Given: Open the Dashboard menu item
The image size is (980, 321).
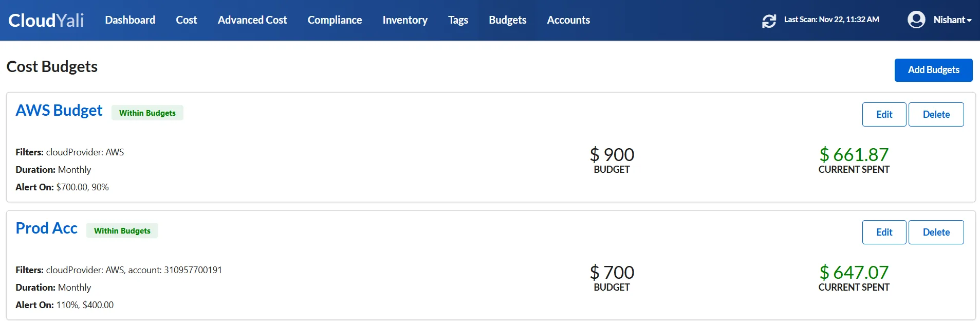Looking at the screenshot, I should tap(130, 20).
